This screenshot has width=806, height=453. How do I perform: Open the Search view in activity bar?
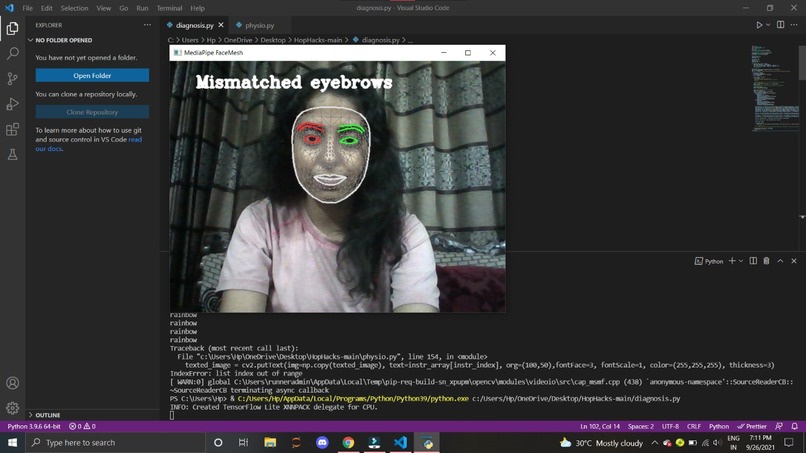12,53
